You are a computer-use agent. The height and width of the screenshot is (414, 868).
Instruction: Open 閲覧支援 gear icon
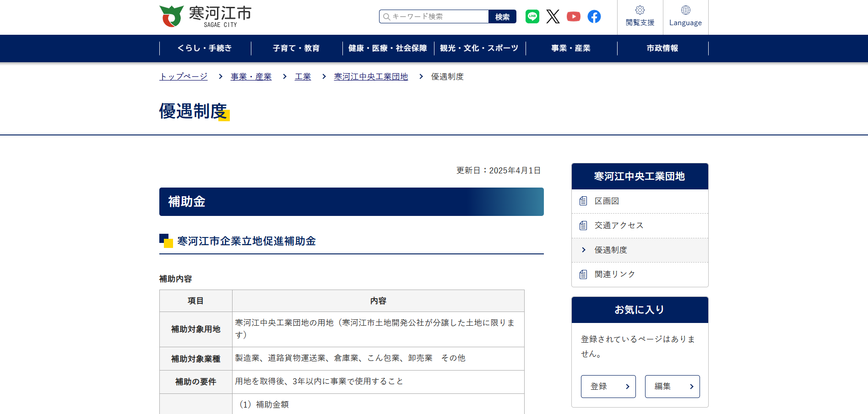click(x=640, y=10)
